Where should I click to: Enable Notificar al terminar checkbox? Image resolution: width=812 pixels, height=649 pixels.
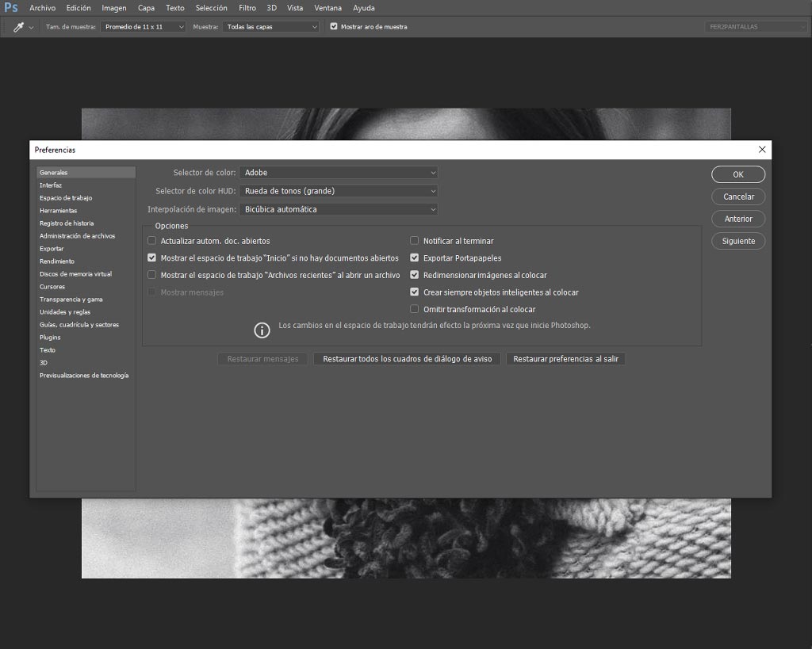click(x=414, y=241)
